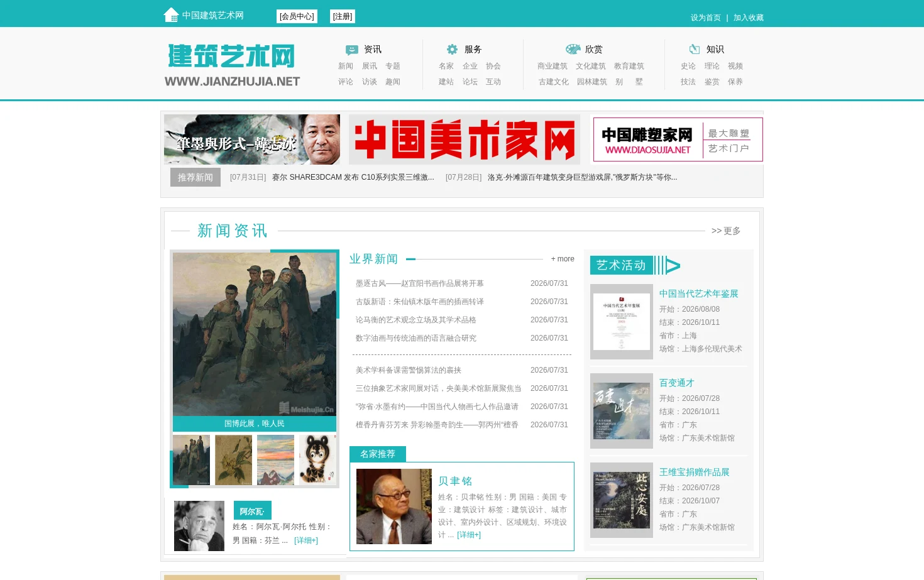
Task: Open the 趣闻 menu item
Action: pyautogui.click(x=393, y=82)
